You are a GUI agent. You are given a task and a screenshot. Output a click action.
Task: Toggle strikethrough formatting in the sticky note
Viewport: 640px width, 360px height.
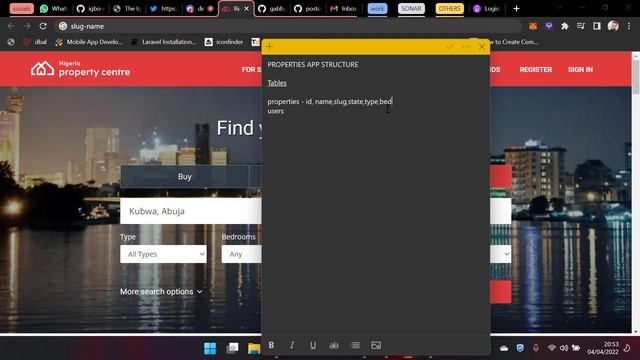334,345
